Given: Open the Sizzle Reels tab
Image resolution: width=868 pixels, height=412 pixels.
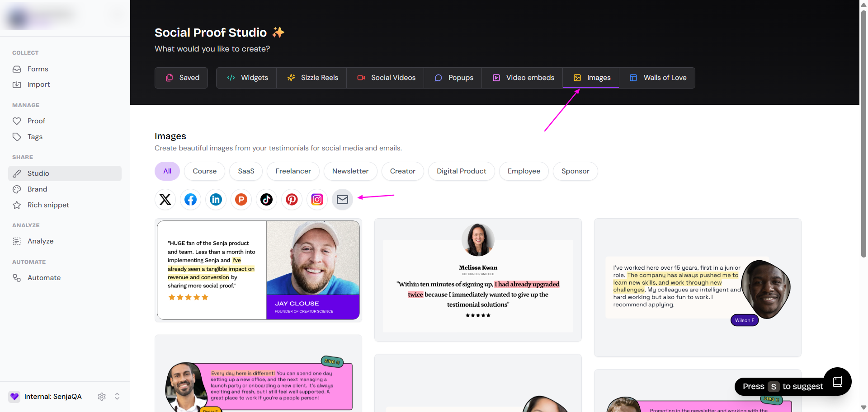Looking at the screenshot, I should point(313,78).
